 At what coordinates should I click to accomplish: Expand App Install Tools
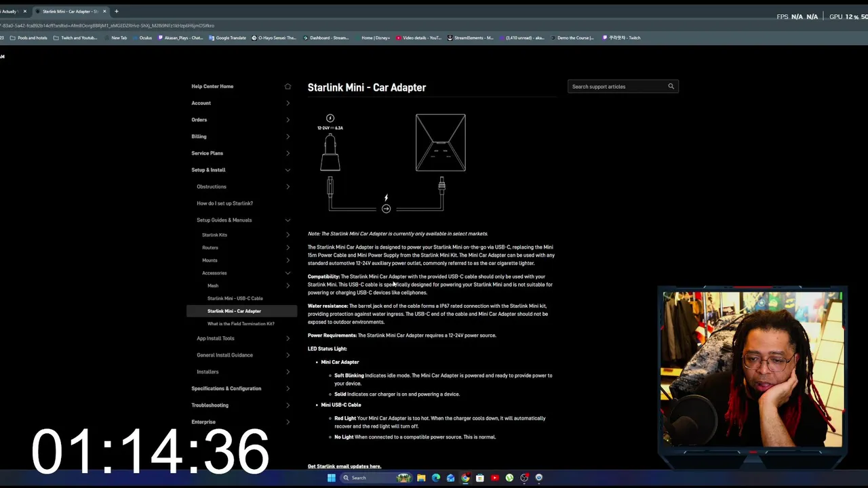point(288,338)
